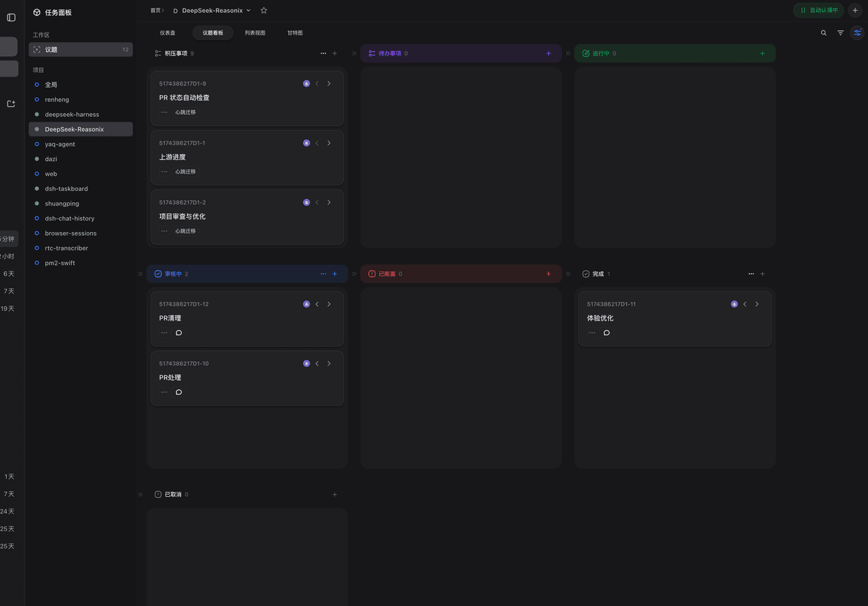Viewport: 868px width, 606px height.
Task: Collapse the 已阻塞 column using double chevron
Action: pyautogui.click(x=354, y=274)
